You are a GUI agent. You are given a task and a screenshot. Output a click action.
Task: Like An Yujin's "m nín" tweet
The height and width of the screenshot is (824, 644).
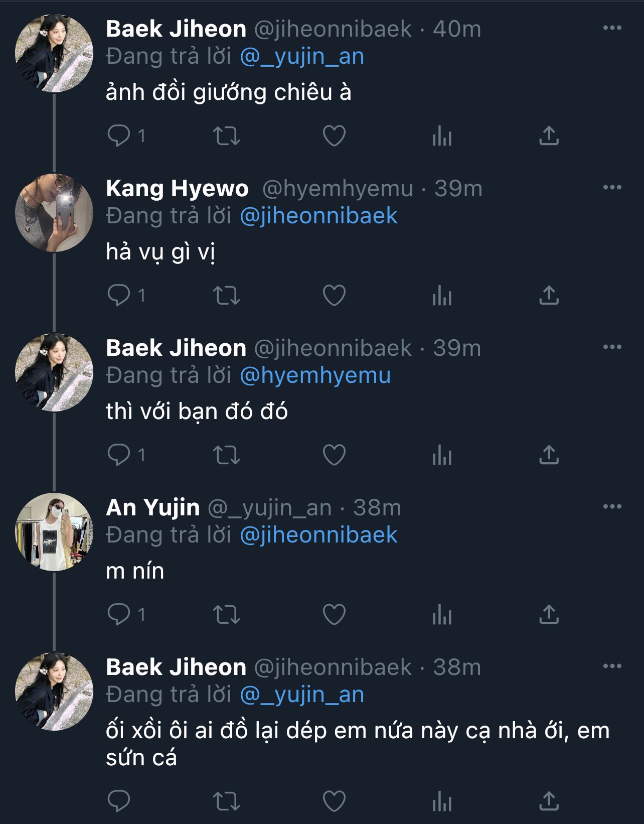[x=334, y=615]
